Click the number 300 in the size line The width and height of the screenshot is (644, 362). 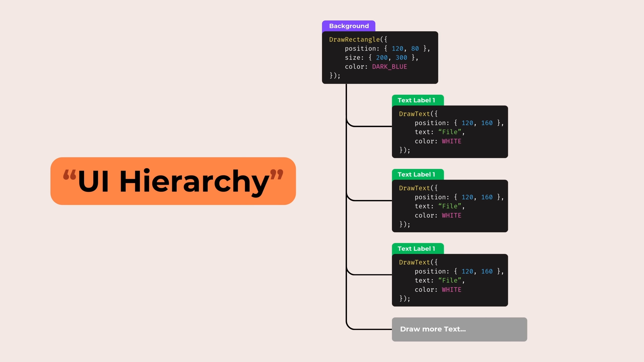tap(401, 58)
